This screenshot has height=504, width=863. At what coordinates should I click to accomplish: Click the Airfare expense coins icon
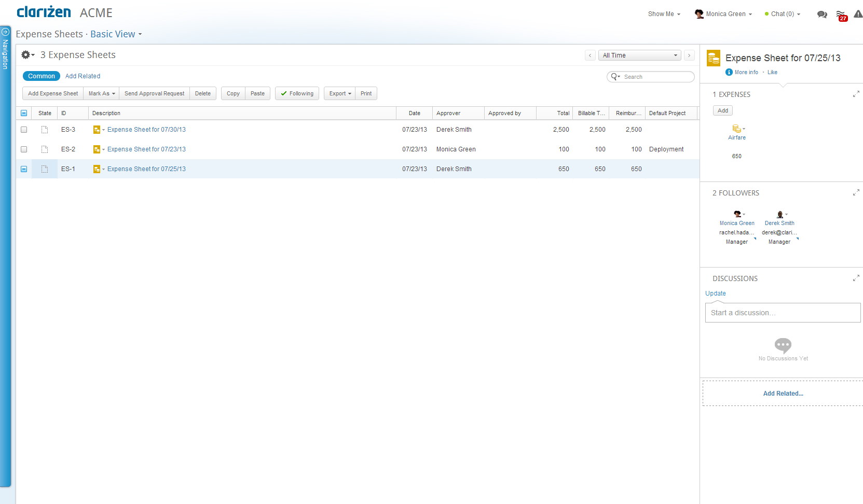(x=736, y=129)
